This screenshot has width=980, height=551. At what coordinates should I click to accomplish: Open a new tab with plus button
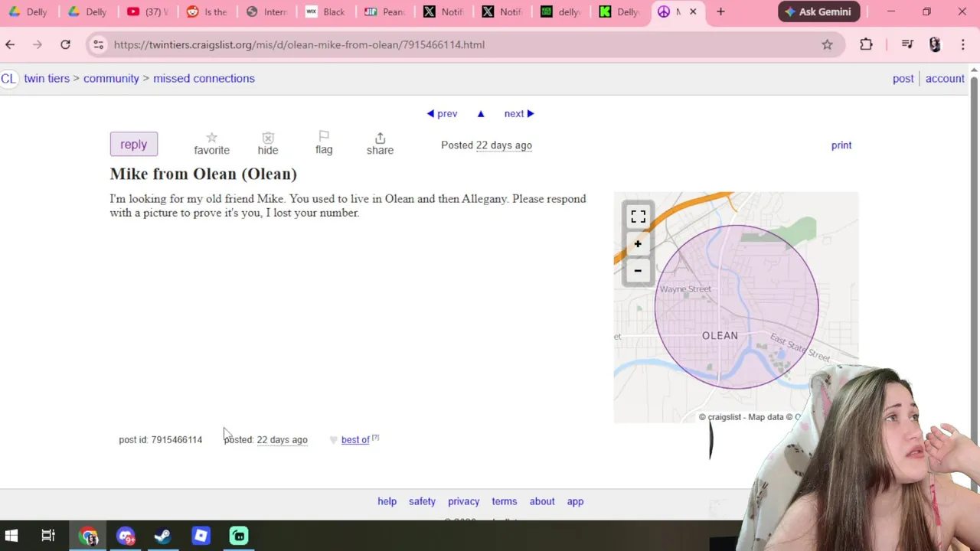[x=720, y=11]
